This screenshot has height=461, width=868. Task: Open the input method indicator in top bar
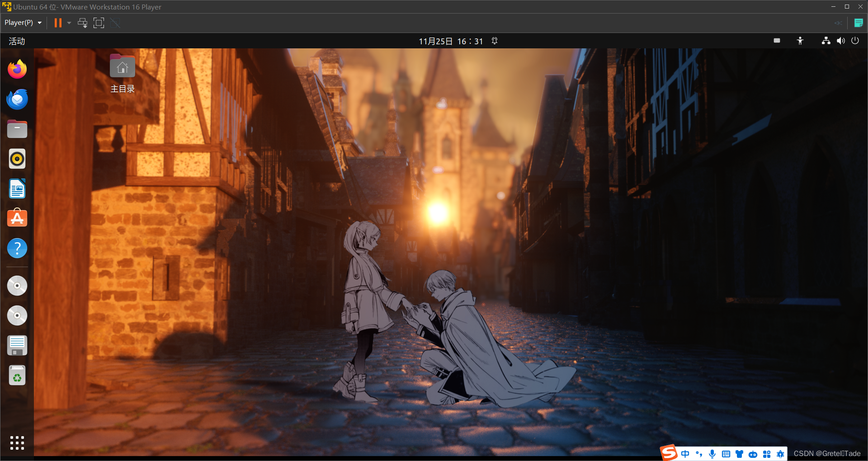tap(777, 41)
